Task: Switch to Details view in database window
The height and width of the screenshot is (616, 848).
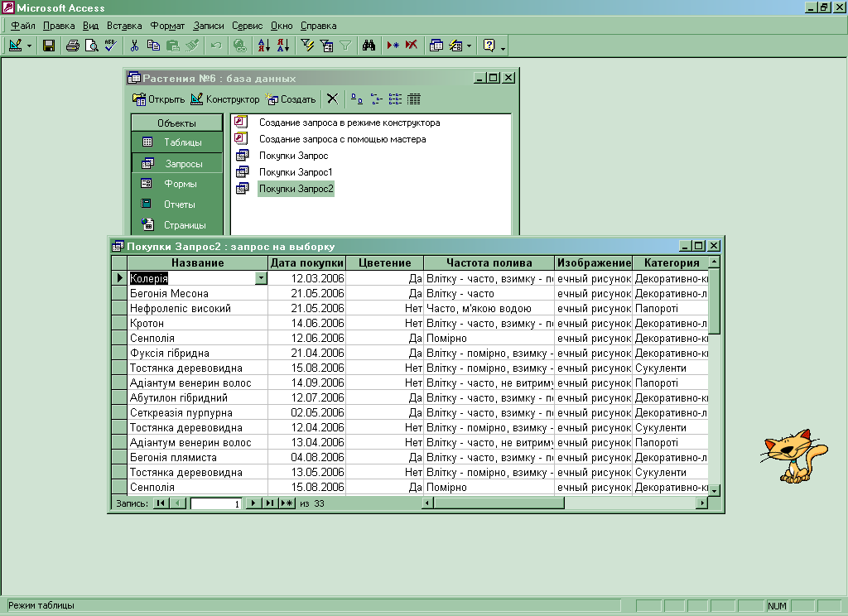Action: tap(414, 99)
